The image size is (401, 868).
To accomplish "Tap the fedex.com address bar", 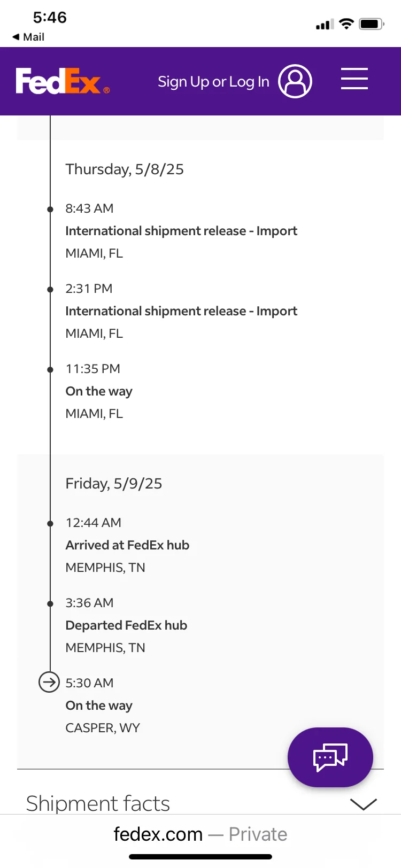I will [x=200, y=834].
